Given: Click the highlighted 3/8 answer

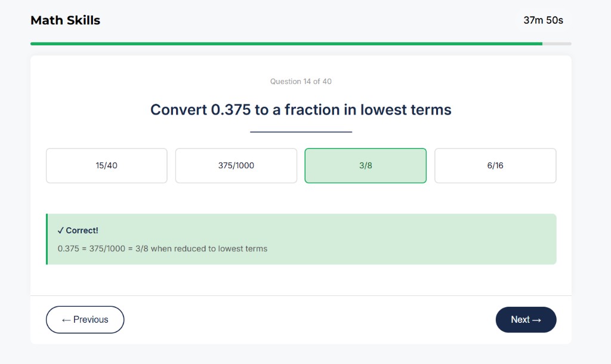Looking at the screenshot, I should click(365, 165).
